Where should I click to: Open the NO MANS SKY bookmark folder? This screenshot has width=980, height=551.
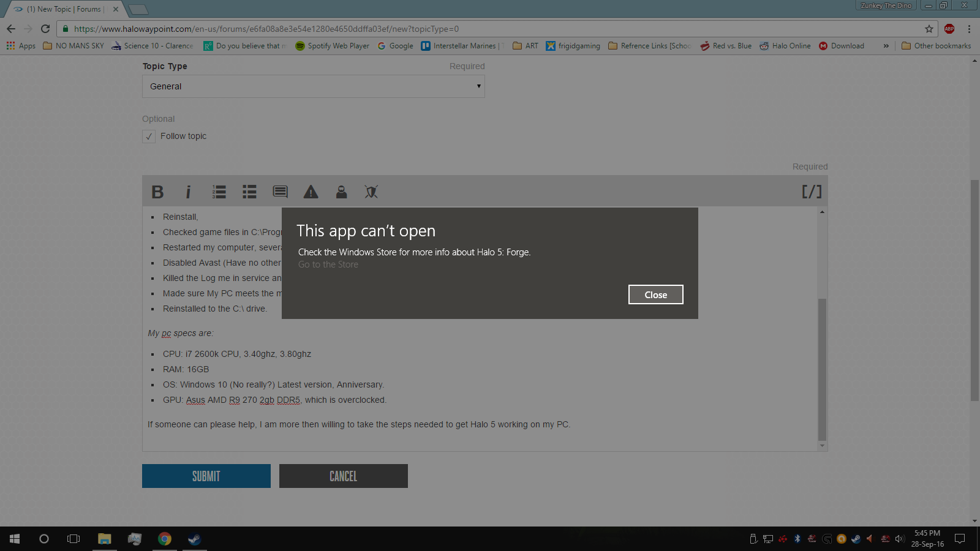pyautogui.click(x=73, y=46)
